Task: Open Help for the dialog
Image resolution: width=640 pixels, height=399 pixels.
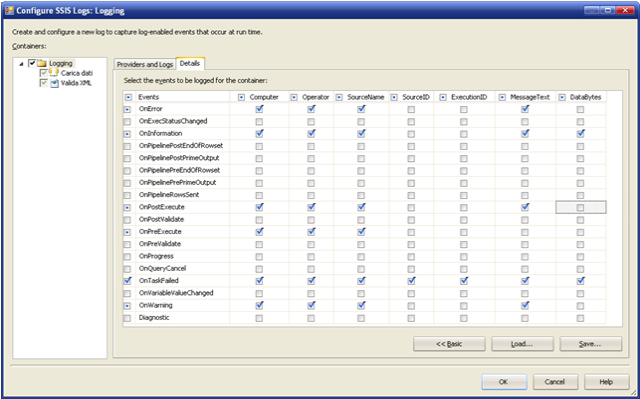Action: pyautogui.click(x=607, y=382)
